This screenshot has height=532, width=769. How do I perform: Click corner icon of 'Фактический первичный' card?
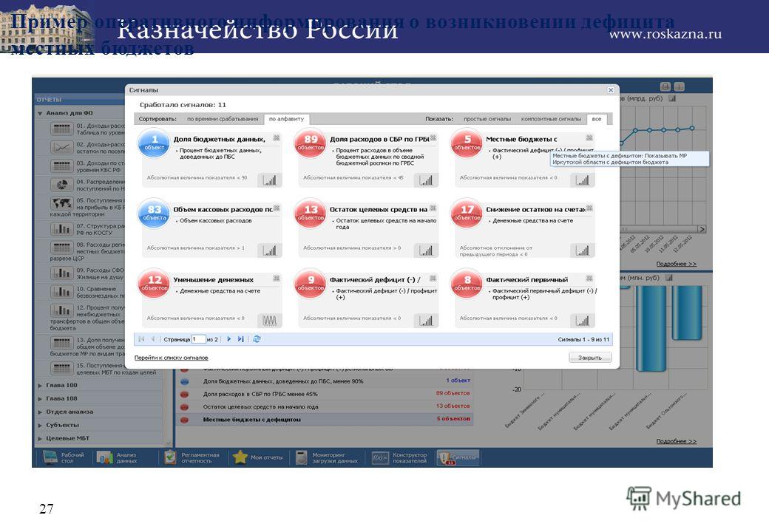(x=589, y=279)
